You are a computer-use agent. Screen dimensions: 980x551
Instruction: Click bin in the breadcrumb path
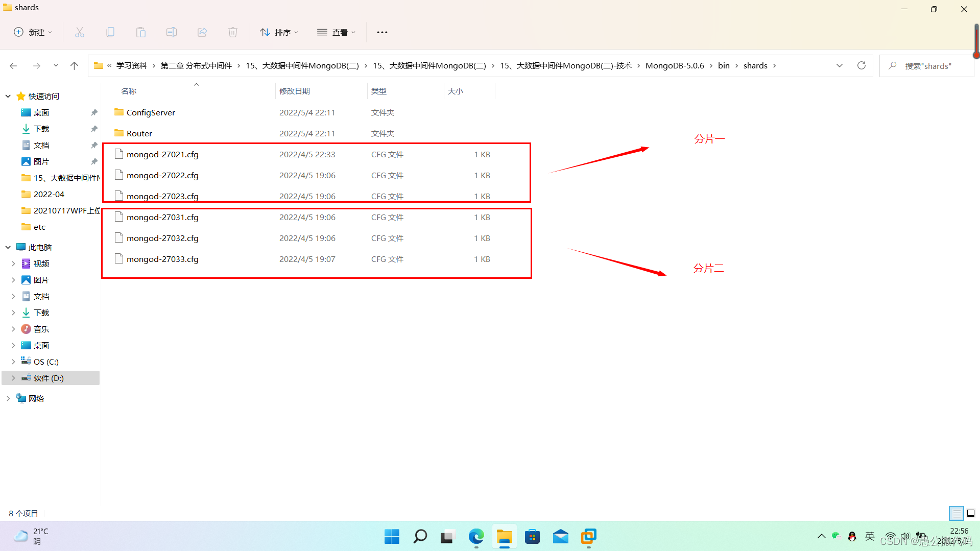click(724, 65)
